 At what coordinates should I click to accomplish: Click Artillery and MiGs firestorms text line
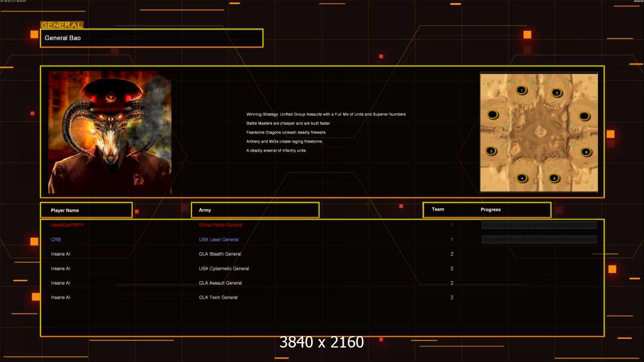click(285, 141)
